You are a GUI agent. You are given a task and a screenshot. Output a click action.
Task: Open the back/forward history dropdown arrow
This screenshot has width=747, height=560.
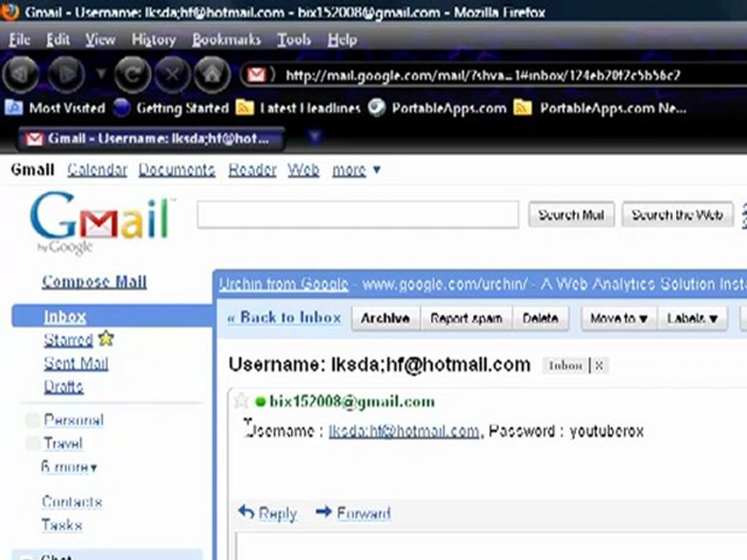100,74
